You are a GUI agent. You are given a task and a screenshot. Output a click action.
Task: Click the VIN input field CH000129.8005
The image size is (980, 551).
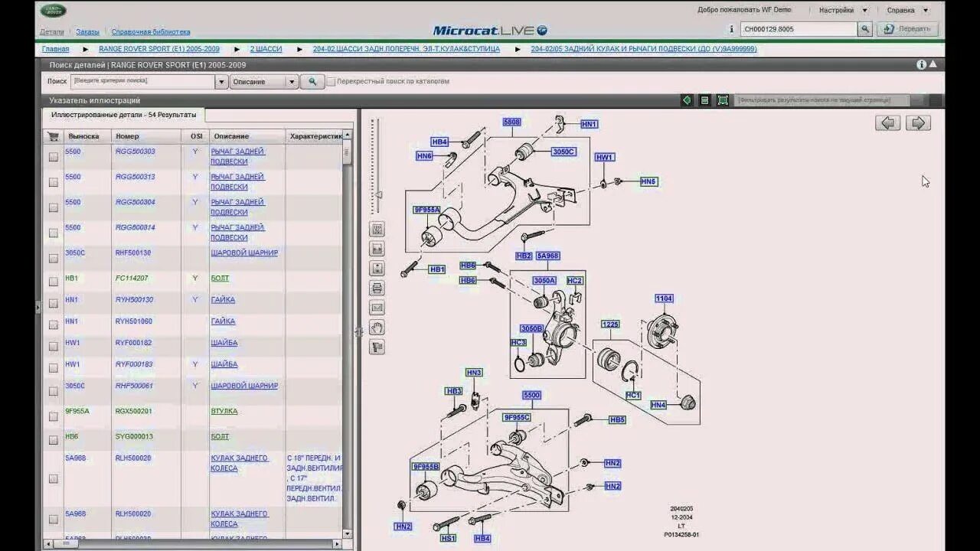click(799, 29)
